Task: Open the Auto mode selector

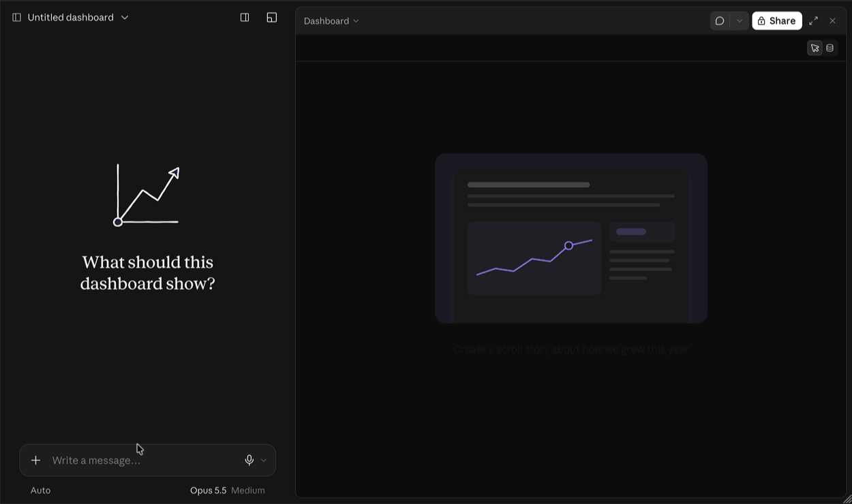Action: click(40, 490)
